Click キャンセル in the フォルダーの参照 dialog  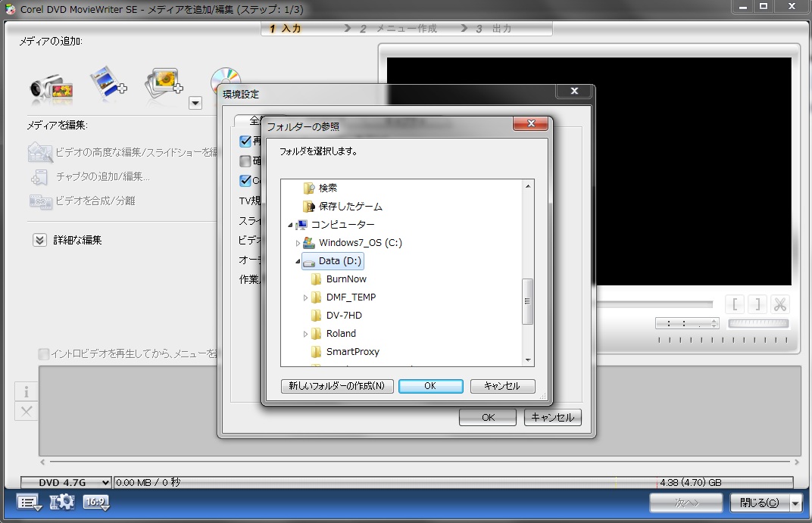[501, 386]
